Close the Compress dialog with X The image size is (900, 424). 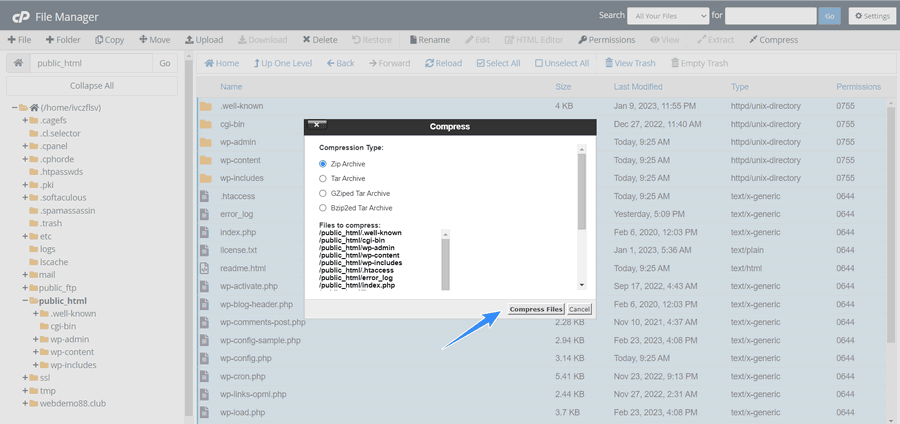(x=317, y=125)
